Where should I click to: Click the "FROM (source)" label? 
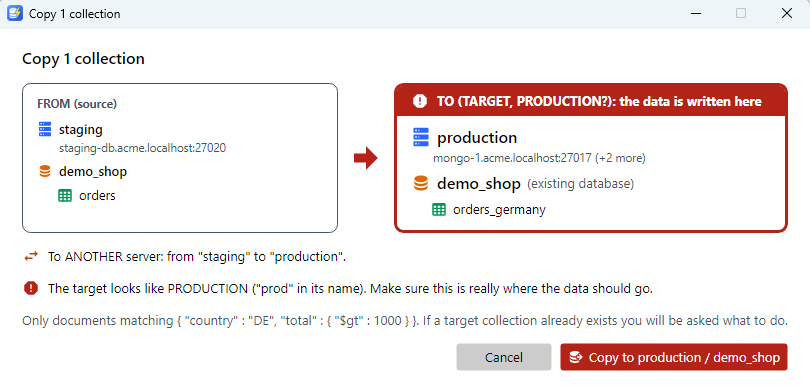coord(77,104)
